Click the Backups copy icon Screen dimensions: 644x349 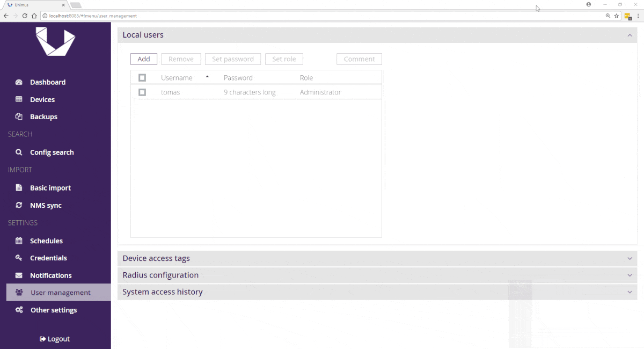coord(19,117)
